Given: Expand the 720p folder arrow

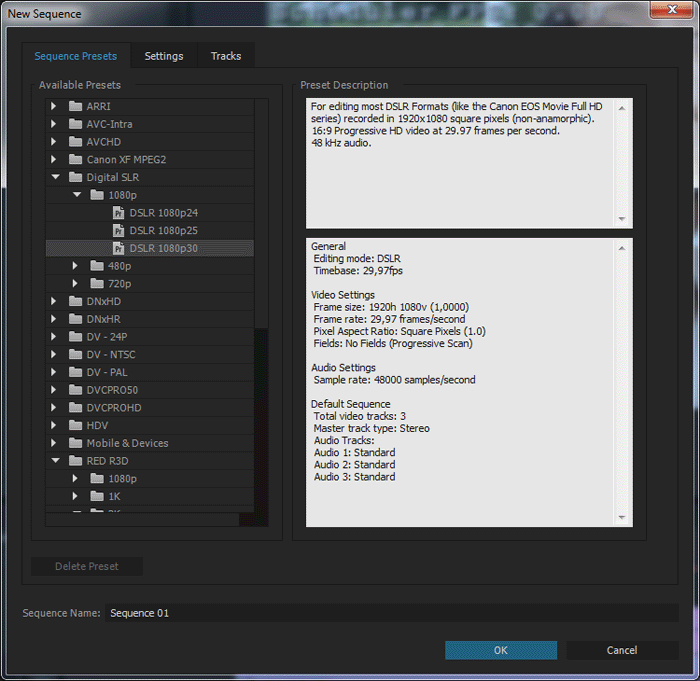Looking at the screenshot, I should (x=75, y=284).
